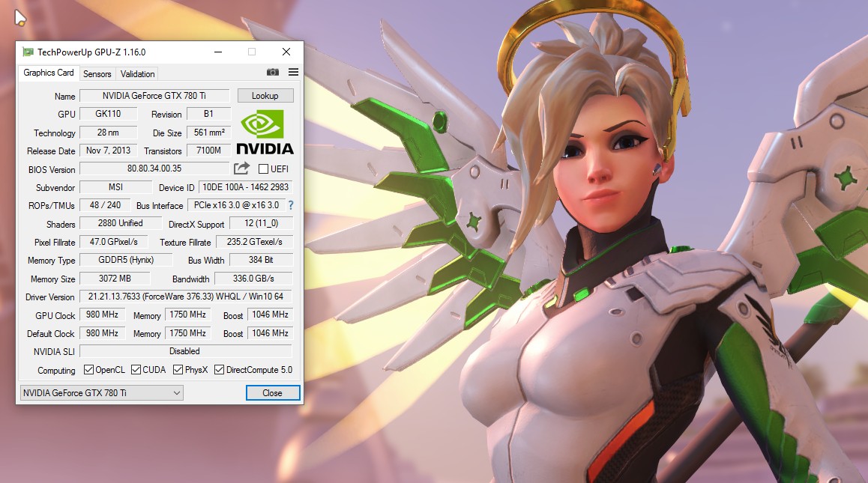Click the TechPowerUp GPU-Z 1.16.0 title text
Image resolution: width=868 pixels, height=483 pixels.
[91, 52]
